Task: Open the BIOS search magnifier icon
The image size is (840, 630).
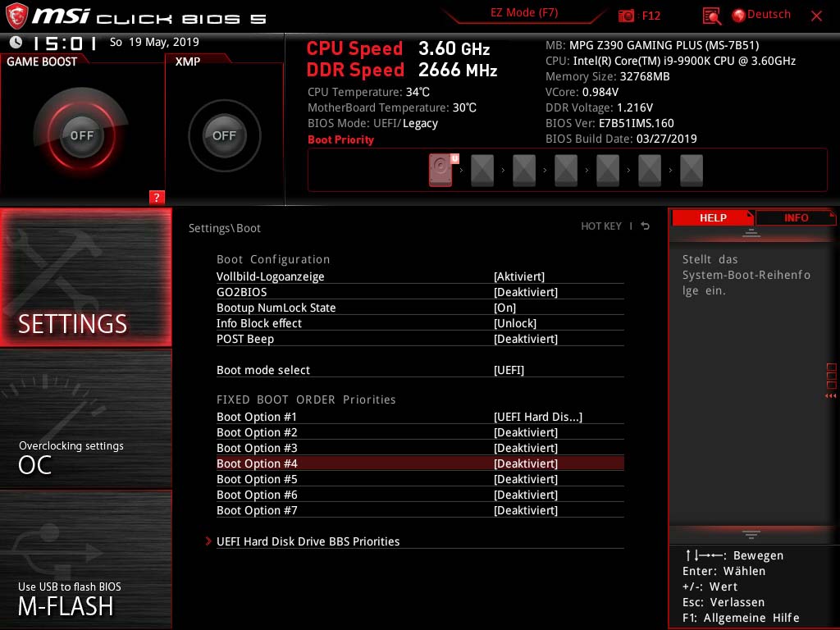Action: 711,16
